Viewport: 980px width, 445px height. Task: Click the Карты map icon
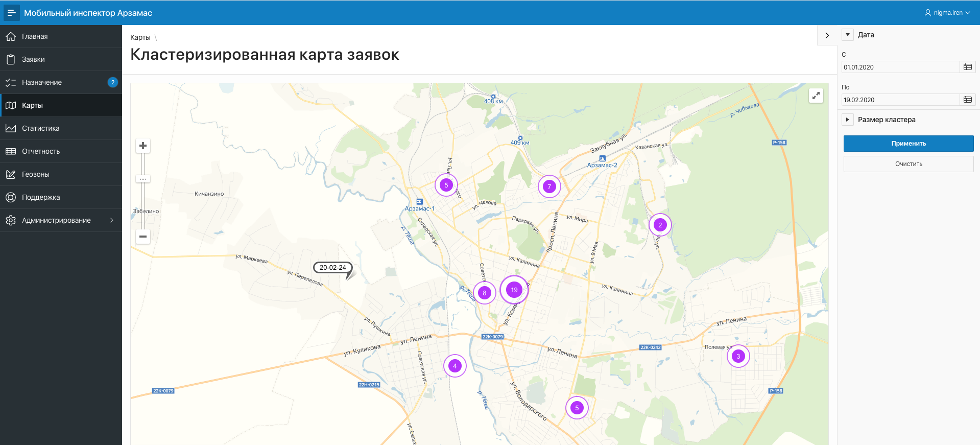[11, 105]
